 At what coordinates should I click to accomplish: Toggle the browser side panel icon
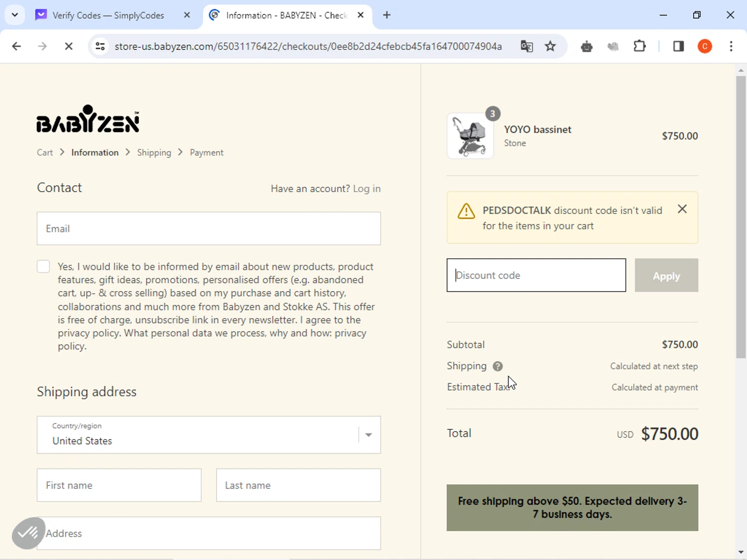(x=678, y=46)
